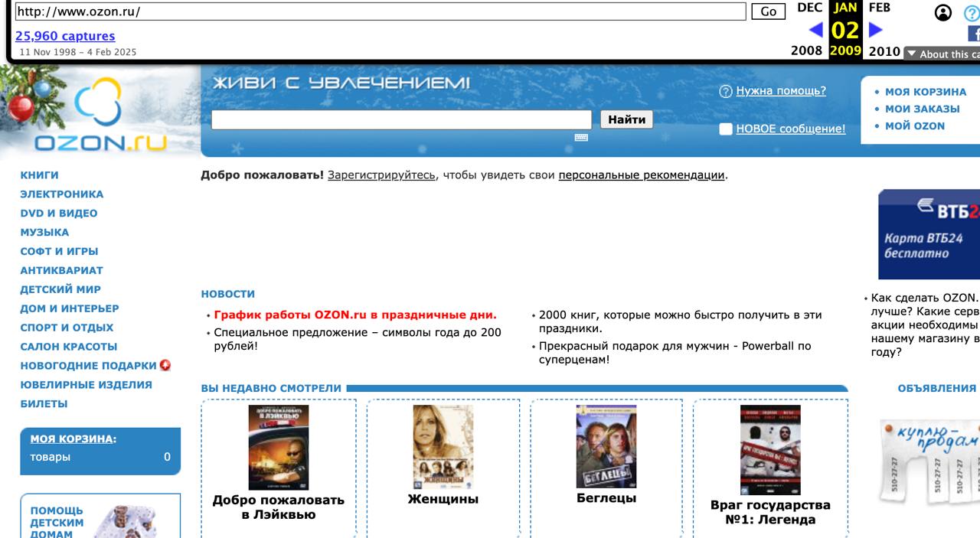This screenshot has height=538, width=980.
Task: Select year 2010 in Wayback timeline
Action: 884,51
